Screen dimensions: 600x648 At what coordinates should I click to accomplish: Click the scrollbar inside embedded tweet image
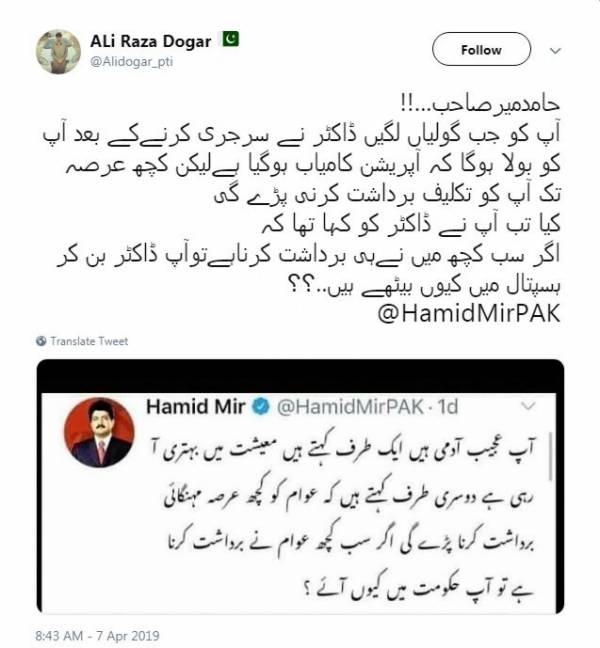click(x=550, y=456)
